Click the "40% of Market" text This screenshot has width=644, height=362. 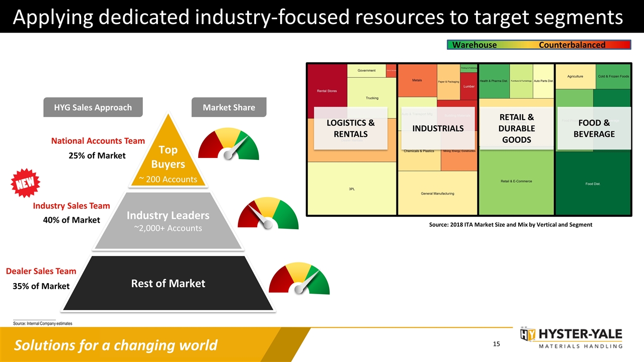coord(71,220)
